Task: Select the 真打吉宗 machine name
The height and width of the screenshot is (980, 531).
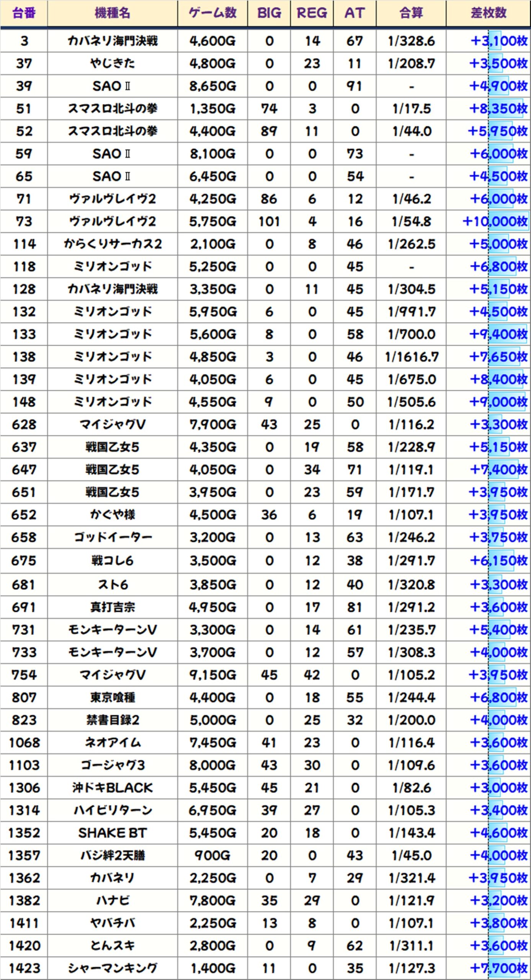Action: click(x=113, y=607)
